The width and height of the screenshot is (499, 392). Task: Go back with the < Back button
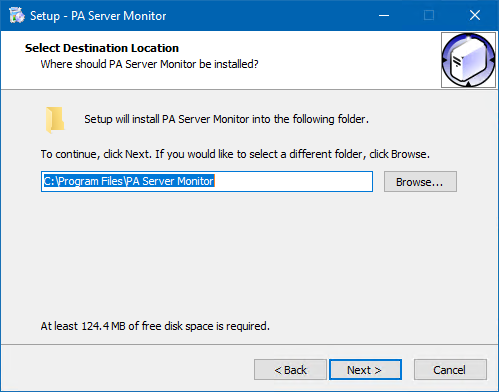[290, 369]
